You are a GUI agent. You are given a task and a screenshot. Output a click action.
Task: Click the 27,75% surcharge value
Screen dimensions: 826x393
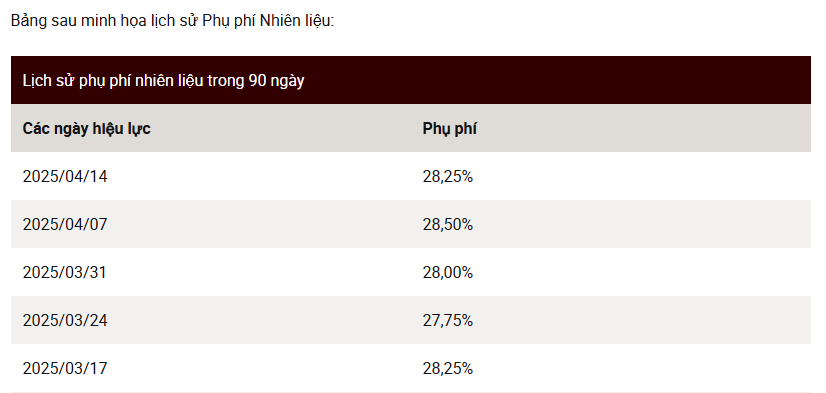448,320
